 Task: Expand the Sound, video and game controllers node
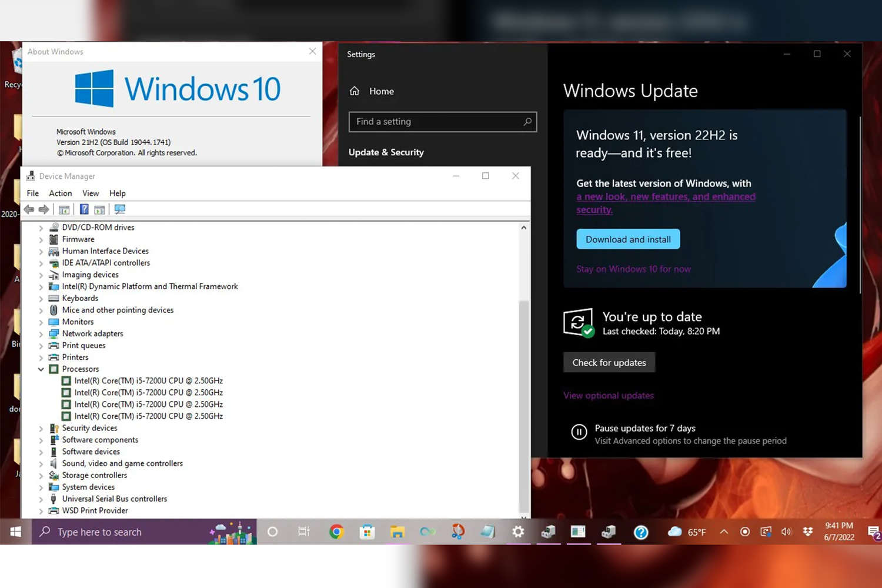click(x=41, y=464)
